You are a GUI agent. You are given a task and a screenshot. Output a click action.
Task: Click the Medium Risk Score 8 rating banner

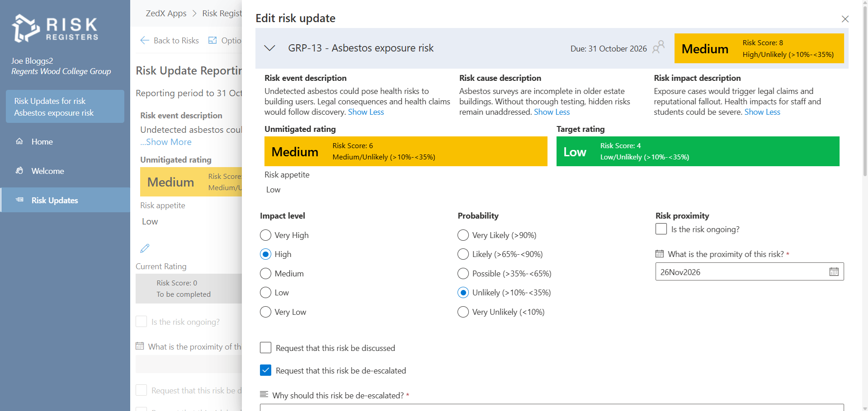tap(759, 48)
